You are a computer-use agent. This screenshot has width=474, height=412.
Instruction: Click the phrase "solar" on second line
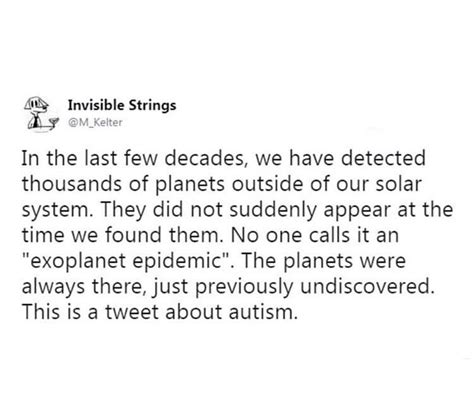(399, 184)
